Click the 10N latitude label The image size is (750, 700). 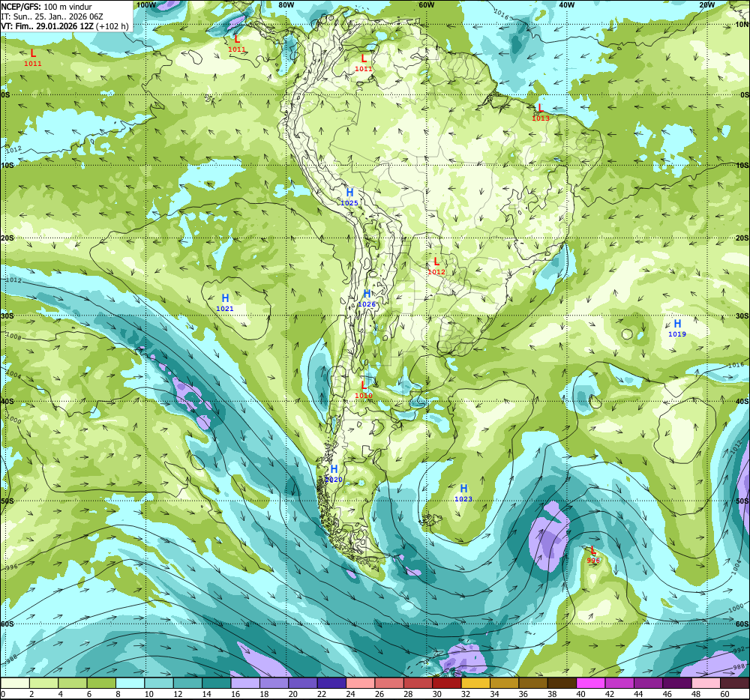click(x=742, y=25)
